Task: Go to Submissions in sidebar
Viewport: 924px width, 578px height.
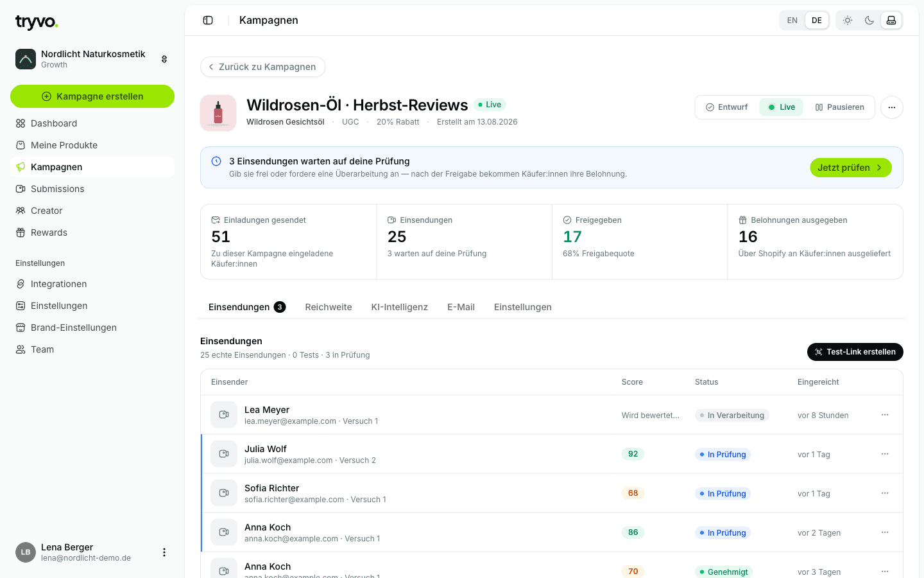Action: (x=92, y=189)
